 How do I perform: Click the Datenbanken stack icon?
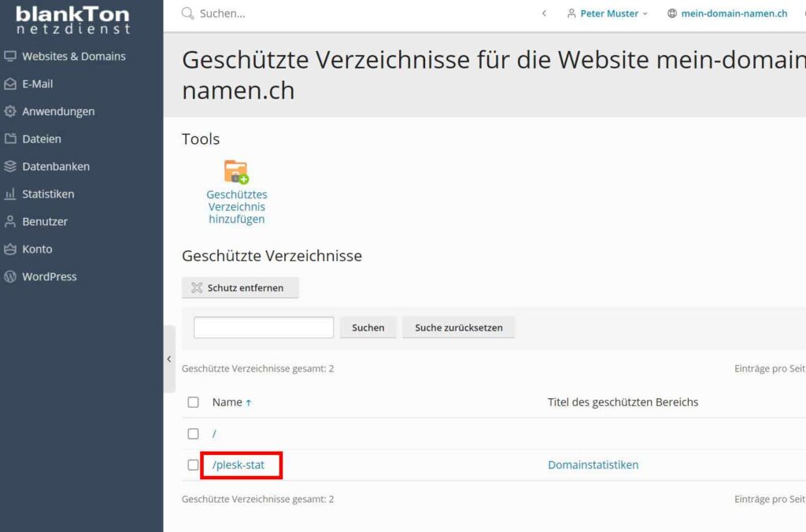click(x=10, y=167)
